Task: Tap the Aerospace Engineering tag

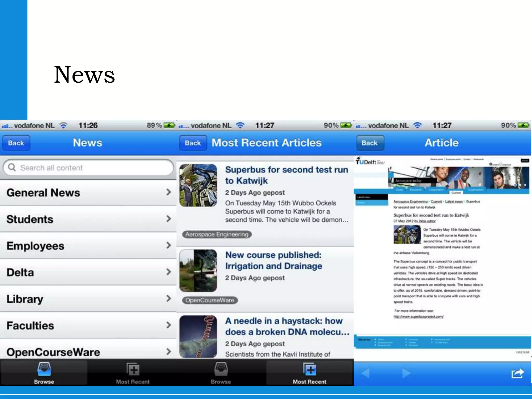Action: click(x=217, y=234)
